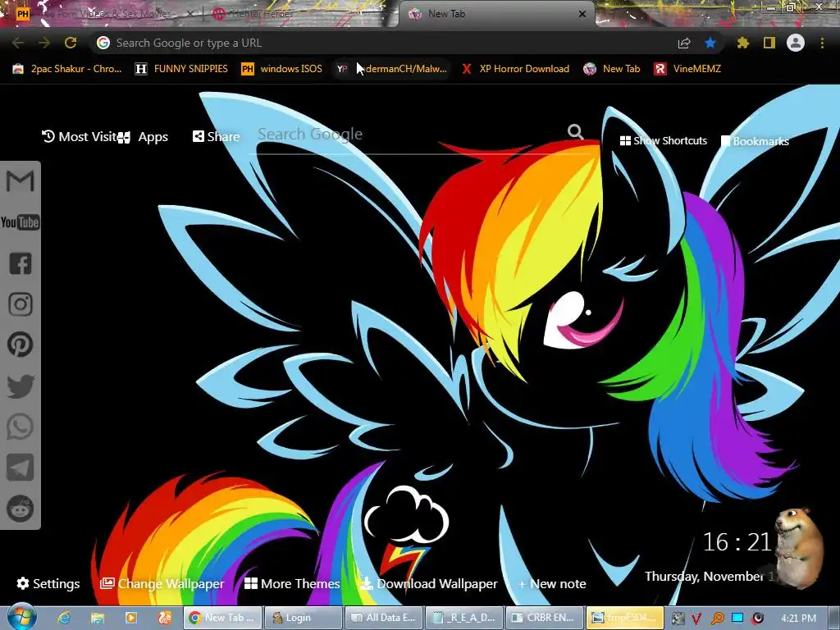
Task: Click the Share button on new tab page
Action: click(216, 137)
